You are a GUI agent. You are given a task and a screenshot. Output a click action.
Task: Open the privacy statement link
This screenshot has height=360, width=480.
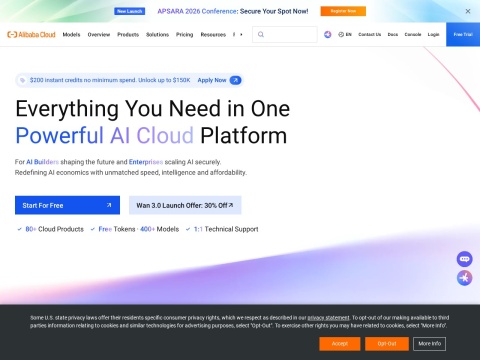pos(328,318)
